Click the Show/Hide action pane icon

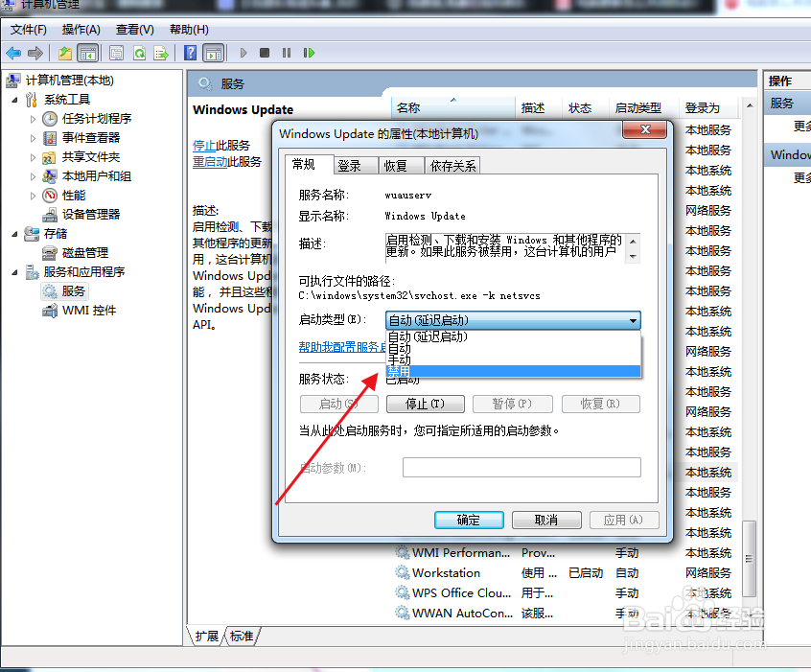(213, 53)
